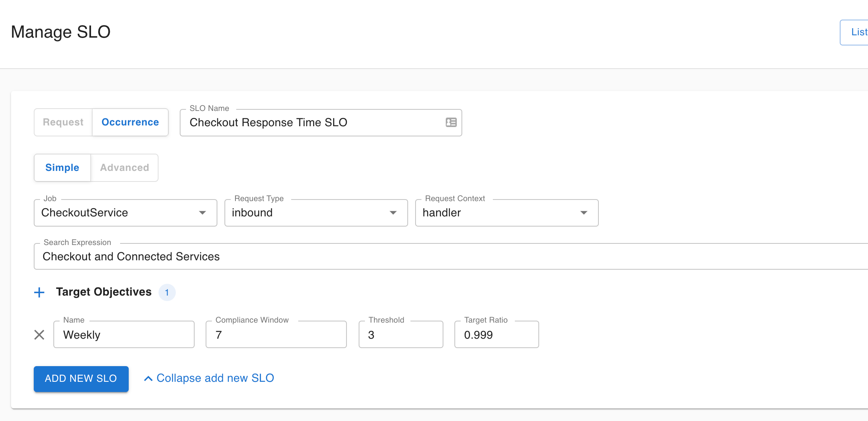Focus the SLO Name text field
868x421 pixels.
pos(314,123)
